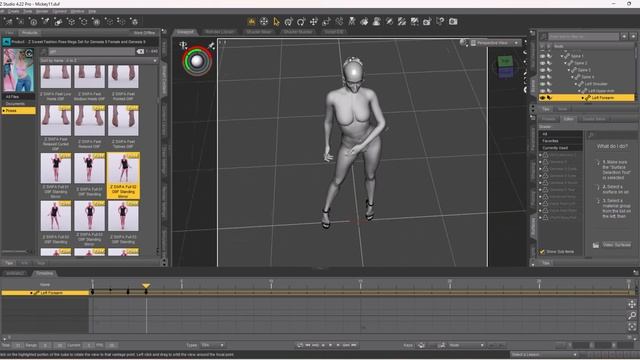Screen dimensions: 640x360
Task: Click the magnifier zoom icon beside the timeline
Action: [x=632, y=315]
